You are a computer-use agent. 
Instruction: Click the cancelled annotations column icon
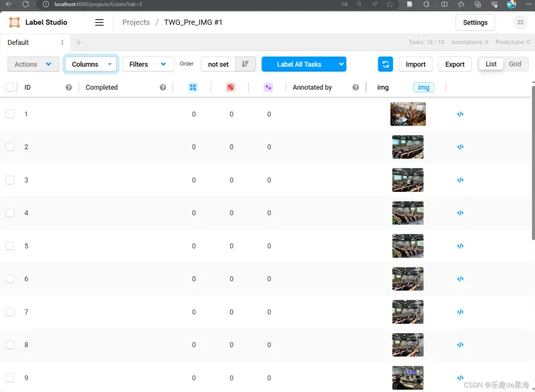coord(230,88)
